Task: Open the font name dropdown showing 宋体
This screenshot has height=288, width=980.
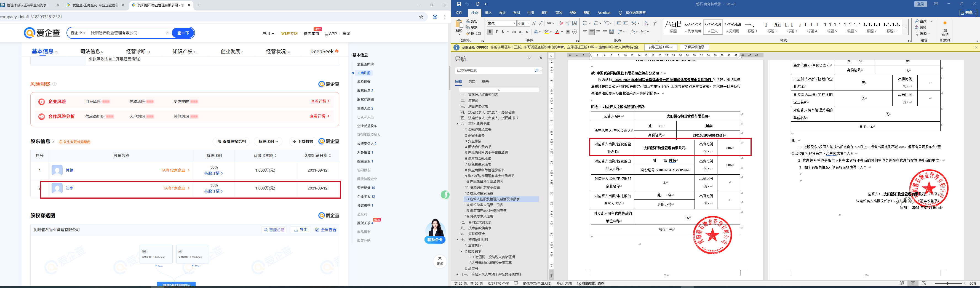Action: [x=514, y=23]
